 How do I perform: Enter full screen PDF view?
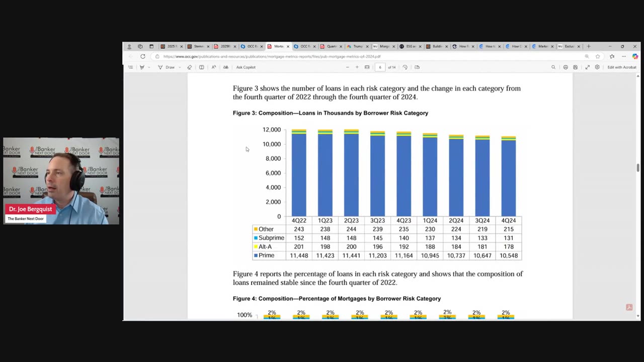pos(587,67)
